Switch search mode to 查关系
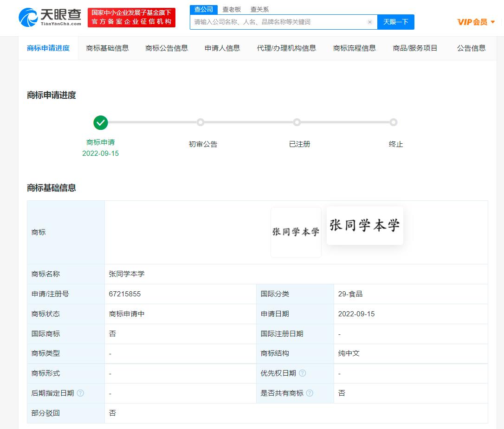Screen dimensions: 504x429 [259, 9]
